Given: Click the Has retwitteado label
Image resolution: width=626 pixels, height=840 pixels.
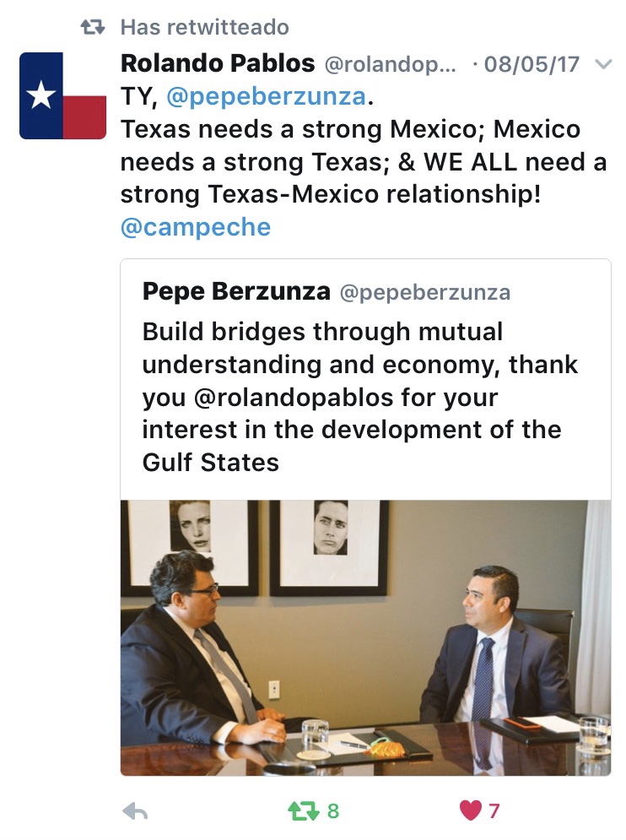Looking at the screenshot, I should (x=204, y=27).
